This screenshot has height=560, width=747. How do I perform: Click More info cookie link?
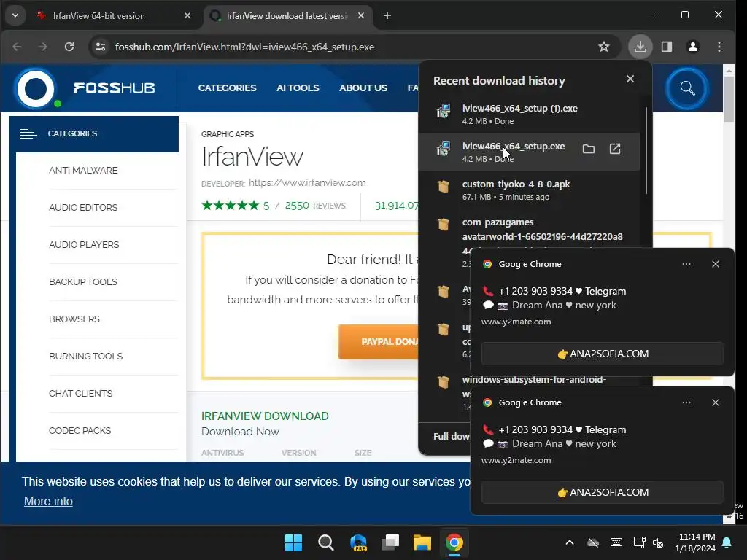(49, 501)
